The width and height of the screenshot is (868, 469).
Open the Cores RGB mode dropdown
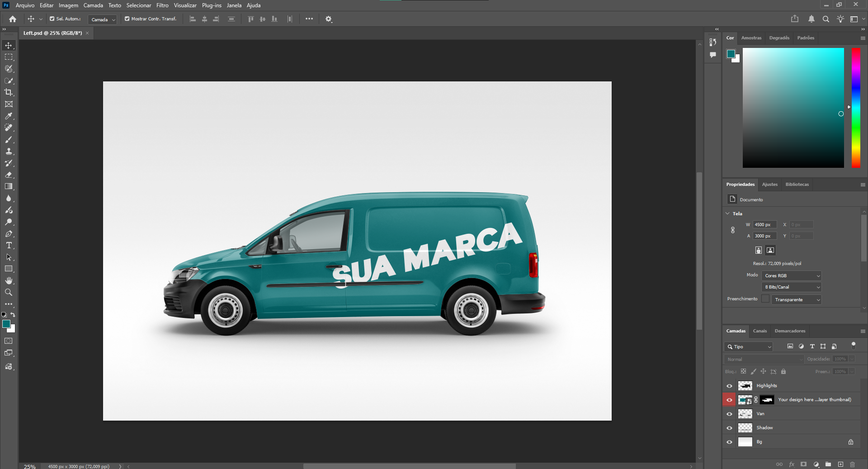pyautogui.click(x=792, y=275)
